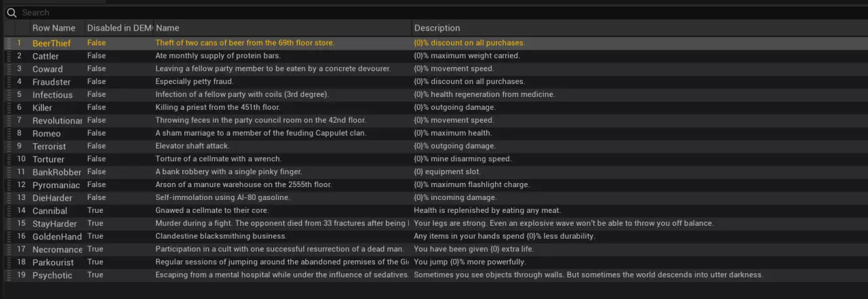Select the Fraudster row name
The height and width of the screenshot is (299, 868).
(52, 82)
